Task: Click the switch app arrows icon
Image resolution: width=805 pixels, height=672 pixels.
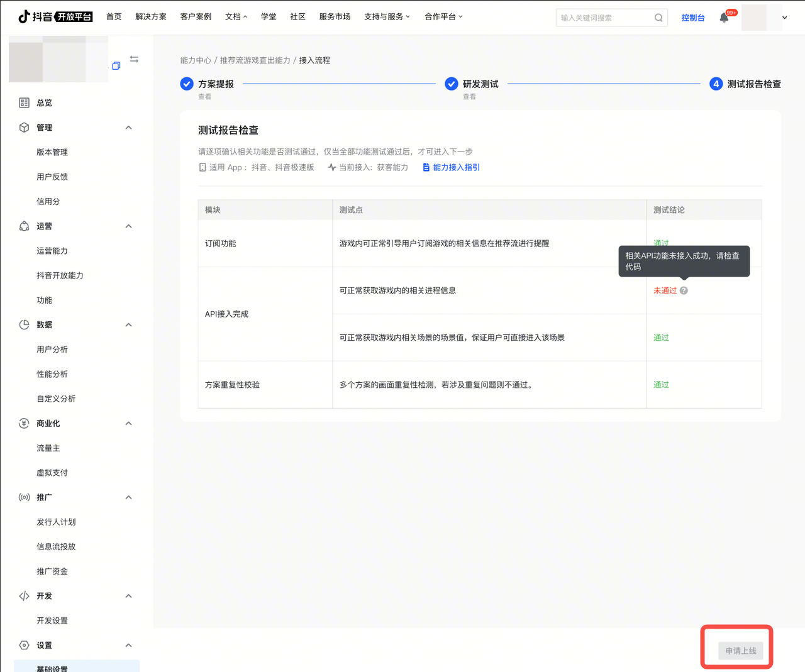Action: [134, 59]
